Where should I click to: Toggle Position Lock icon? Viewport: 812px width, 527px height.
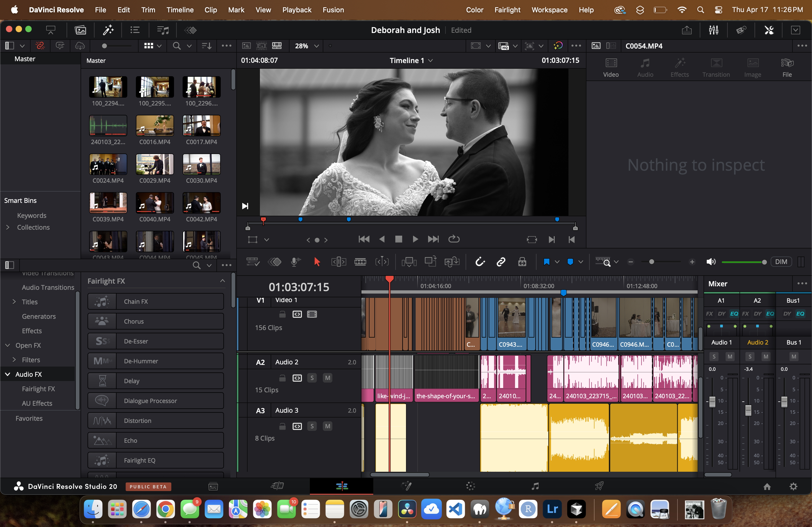coord(522,262)
